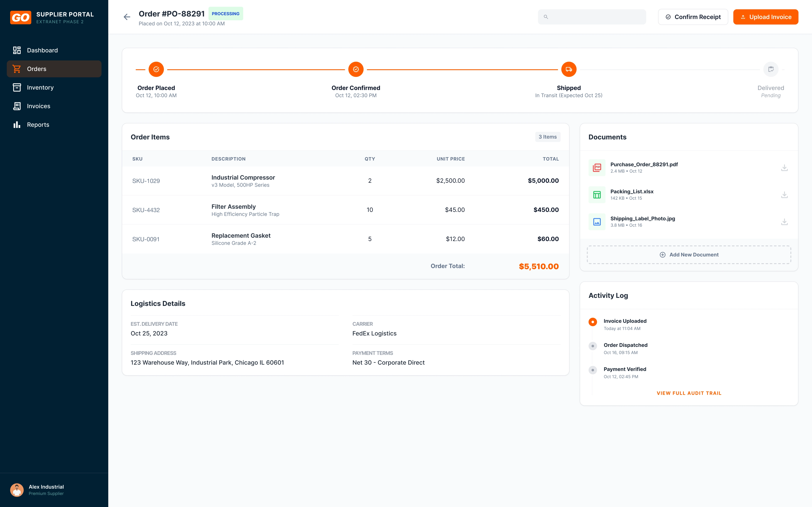Click the Order Placed checkmark icon
Image resolution: width=812 pixels, height=507 pixels.
pyautogui.click(x=156, y=70)
